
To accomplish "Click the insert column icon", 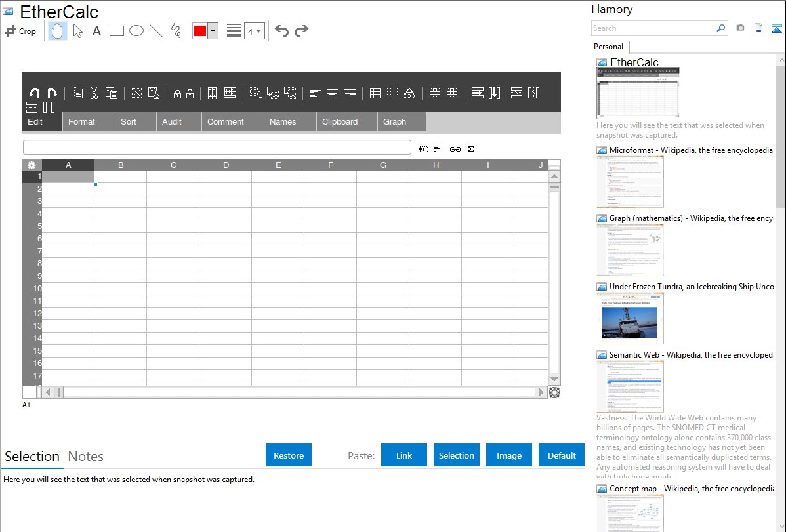I will pyautogui.click(x=494, y=92).
